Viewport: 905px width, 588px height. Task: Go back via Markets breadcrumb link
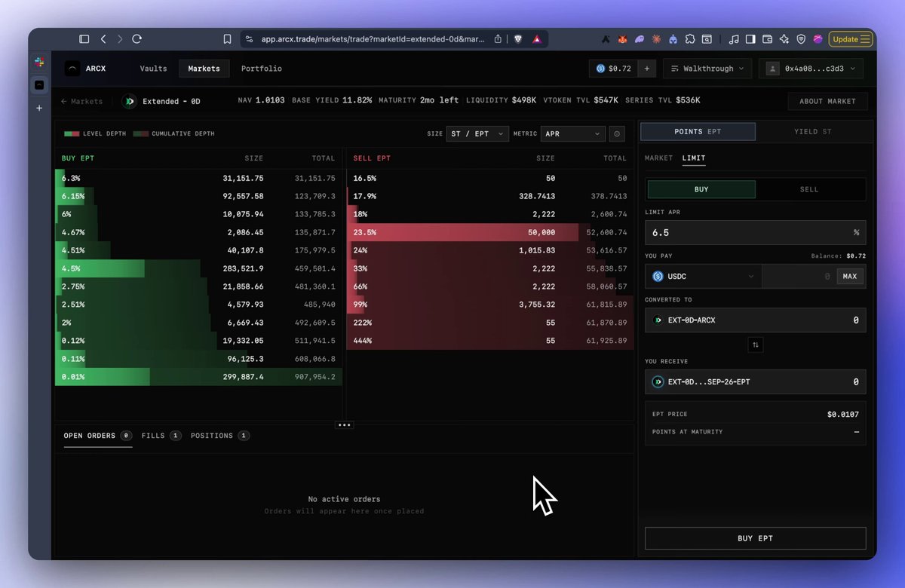[x=81, y=102]
